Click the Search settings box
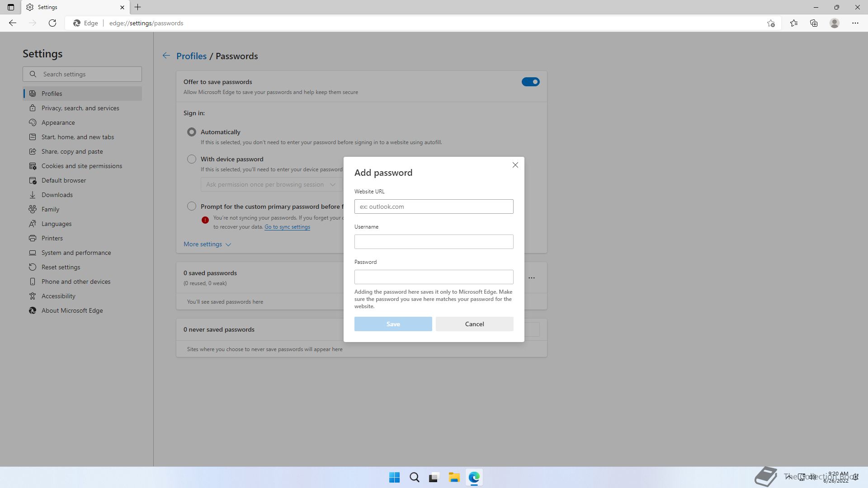Viewport: 868px width, 488px height. point(82,74)
